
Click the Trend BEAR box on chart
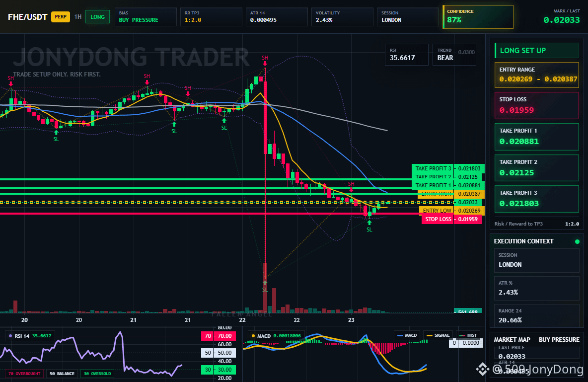click(454, 55)
